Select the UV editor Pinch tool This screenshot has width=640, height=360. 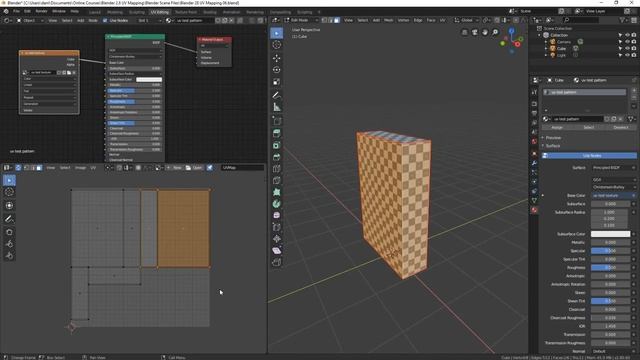[x=9, y=256]
